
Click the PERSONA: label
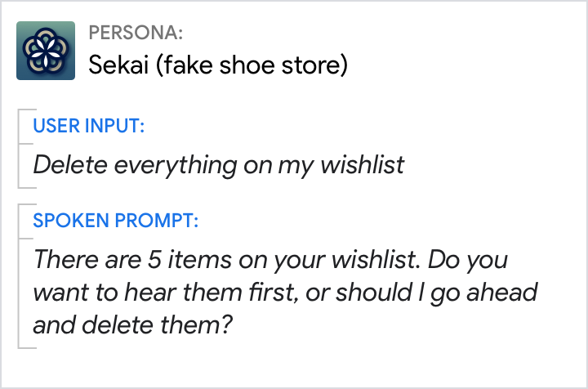click(x=136, y=33)
